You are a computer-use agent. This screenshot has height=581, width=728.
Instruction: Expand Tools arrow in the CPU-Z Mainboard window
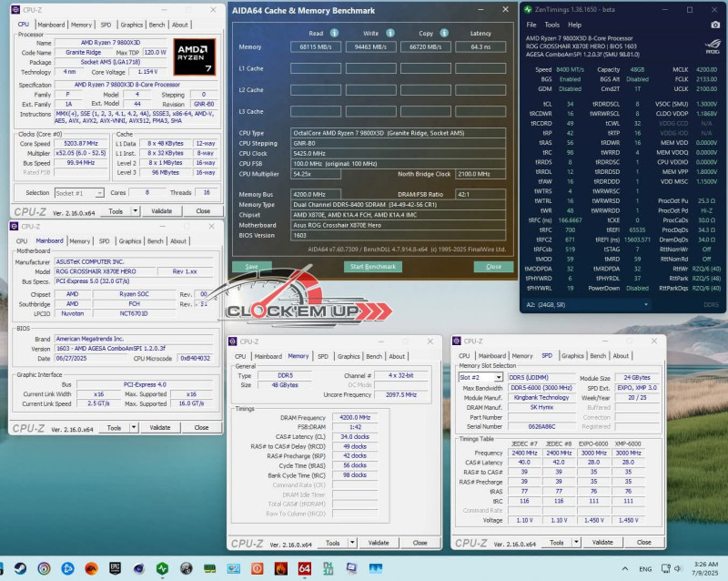click(x=133, y=428)
